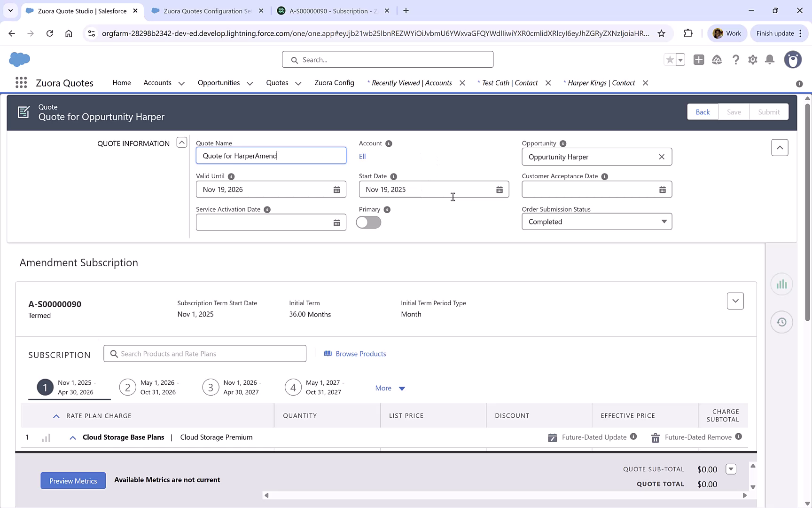Open the Order Submission Status dropdown
812x508 pixels.
point(664,221)
